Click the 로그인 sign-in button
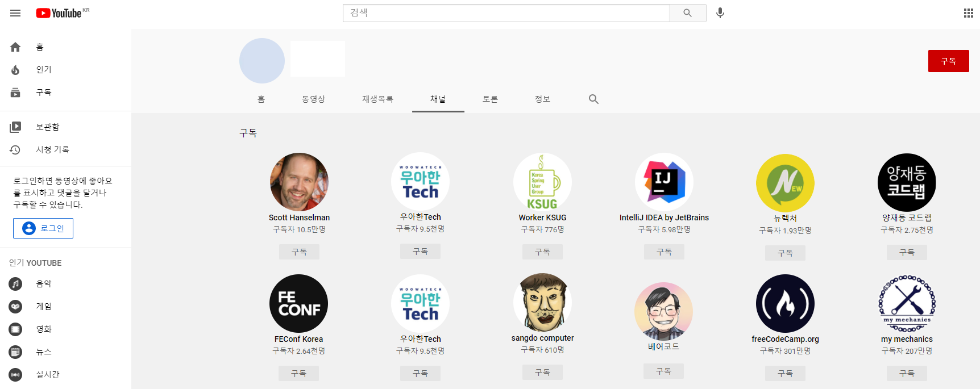Image resolution: width=980 pixels, height=389 pixels. [x=43, y=228]
